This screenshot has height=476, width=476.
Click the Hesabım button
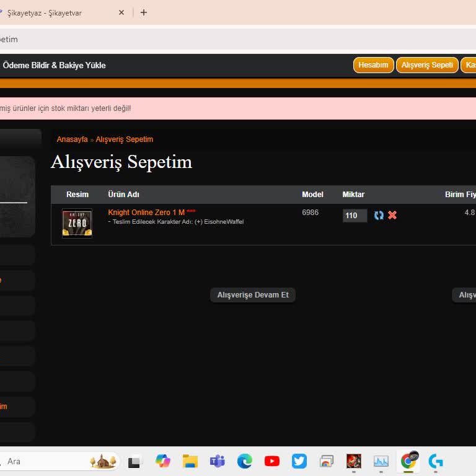point(373,65)
